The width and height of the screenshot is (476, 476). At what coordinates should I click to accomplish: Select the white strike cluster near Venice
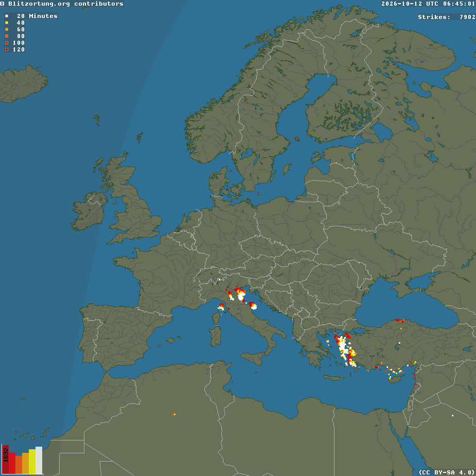click(x=241, y=296)
